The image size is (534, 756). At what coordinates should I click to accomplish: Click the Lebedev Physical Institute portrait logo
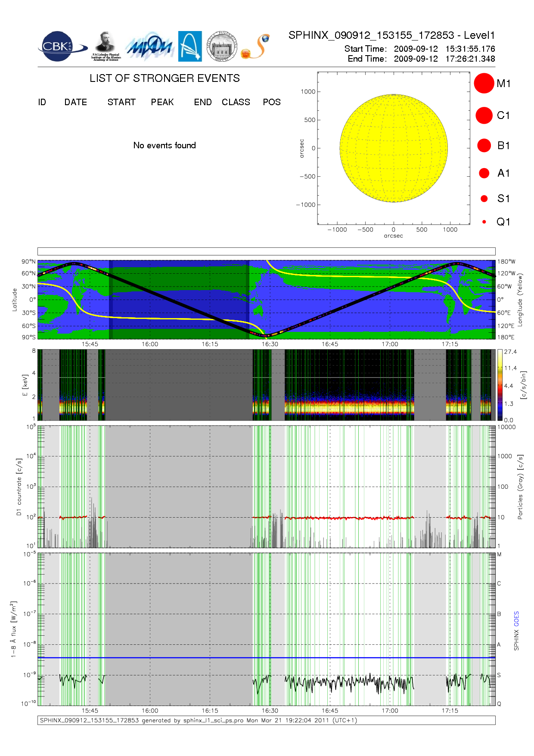tap(106, 46)
